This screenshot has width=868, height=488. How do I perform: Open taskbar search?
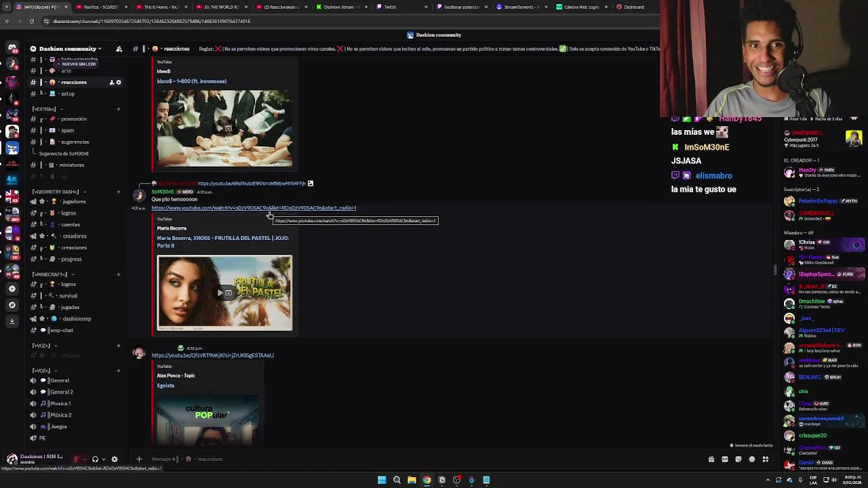coord(397,480)
